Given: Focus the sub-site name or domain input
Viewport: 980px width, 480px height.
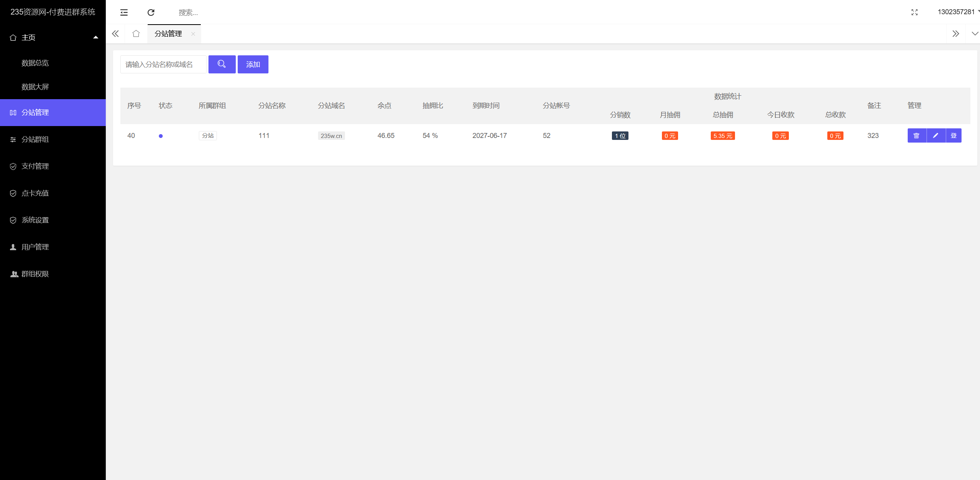Looking at the screenshot, I should tap(163, 64).
